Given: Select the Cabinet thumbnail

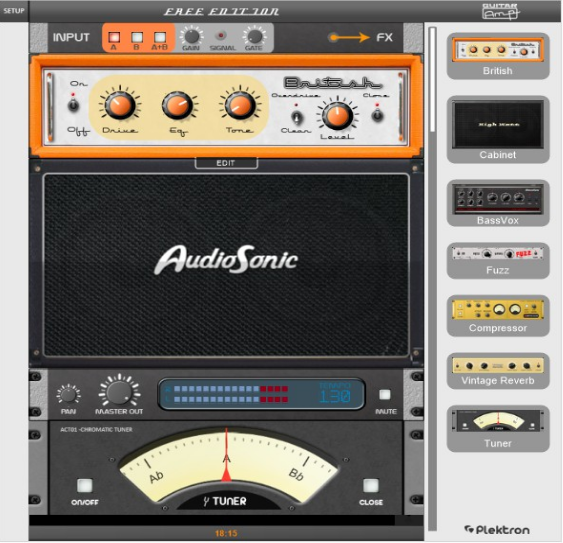Looking at the screenshot, I should 498,130.
